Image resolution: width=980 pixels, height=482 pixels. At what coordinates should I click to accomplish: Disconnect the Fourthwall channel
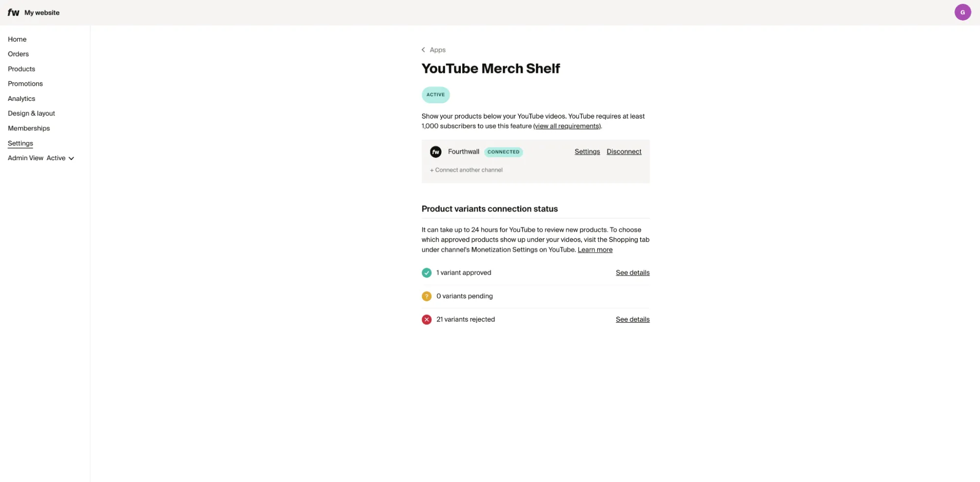[624, 151]
